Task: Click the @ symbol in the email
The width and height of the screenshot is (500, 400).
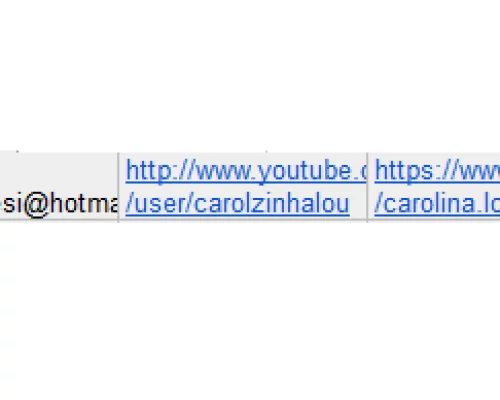Action: point(35,205)
